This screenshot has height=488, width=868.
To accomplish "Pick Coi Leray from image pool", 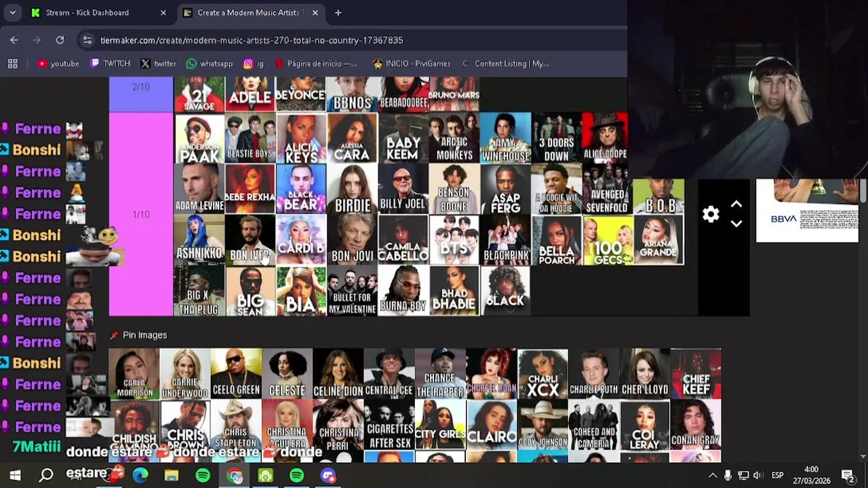I will click(x=644, y=425).
